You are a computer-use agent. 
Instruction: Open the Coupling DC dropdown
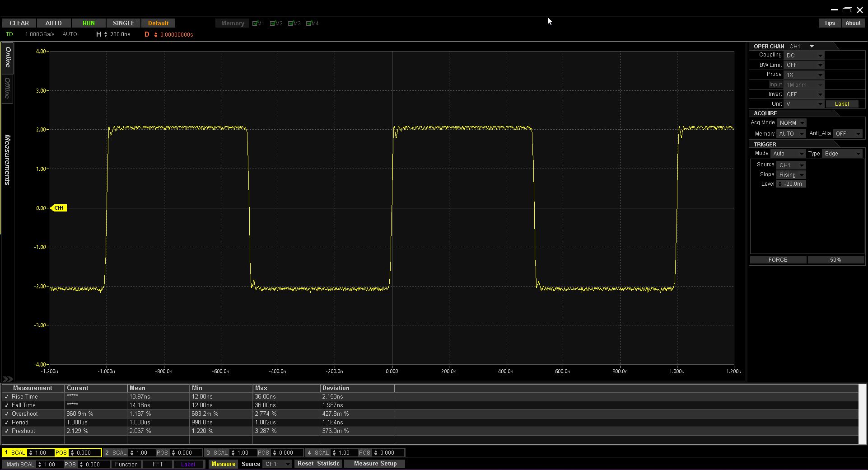(x=804, y=56)
